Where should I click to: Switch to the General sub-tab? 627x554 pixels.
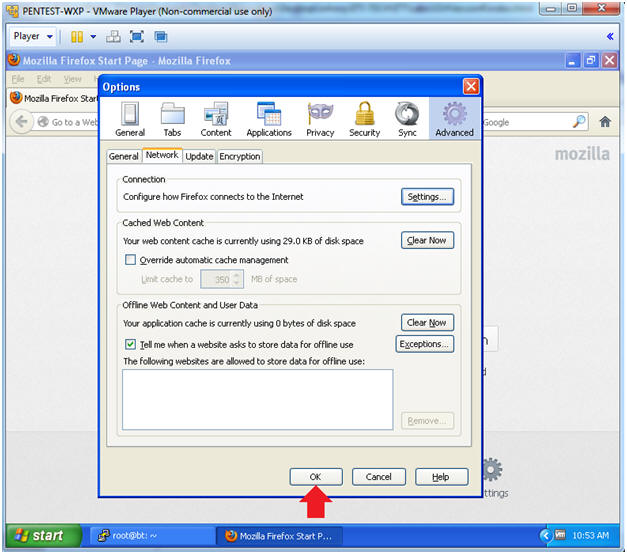[124, 156]
